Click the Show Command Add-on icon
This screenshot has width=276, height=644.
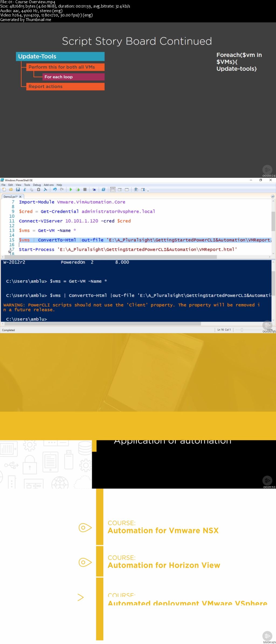coord(143,189)
